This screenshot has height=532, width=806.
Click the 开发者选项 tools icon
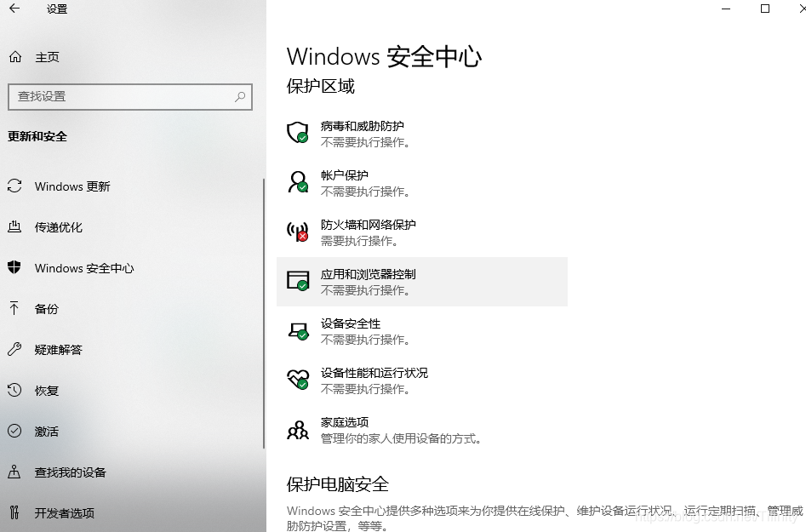coord(14,512)
